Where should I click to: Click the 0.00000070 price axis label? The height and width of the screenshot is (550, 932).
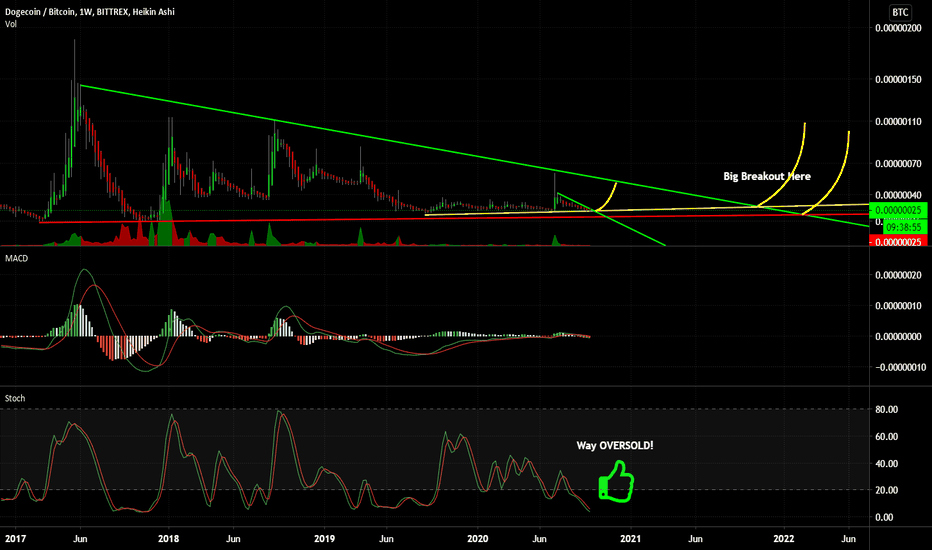(898, 164)
